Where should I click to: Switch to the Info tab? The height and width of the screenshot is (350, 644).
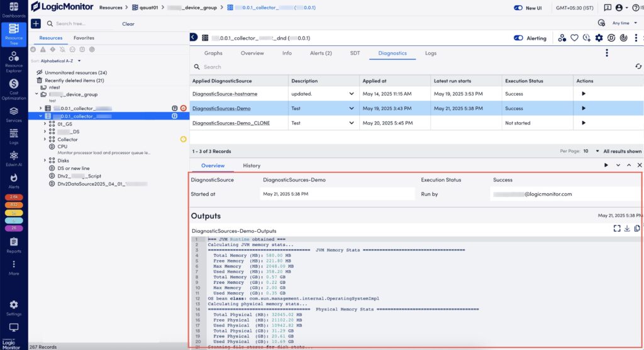click(x=287, y=53)
